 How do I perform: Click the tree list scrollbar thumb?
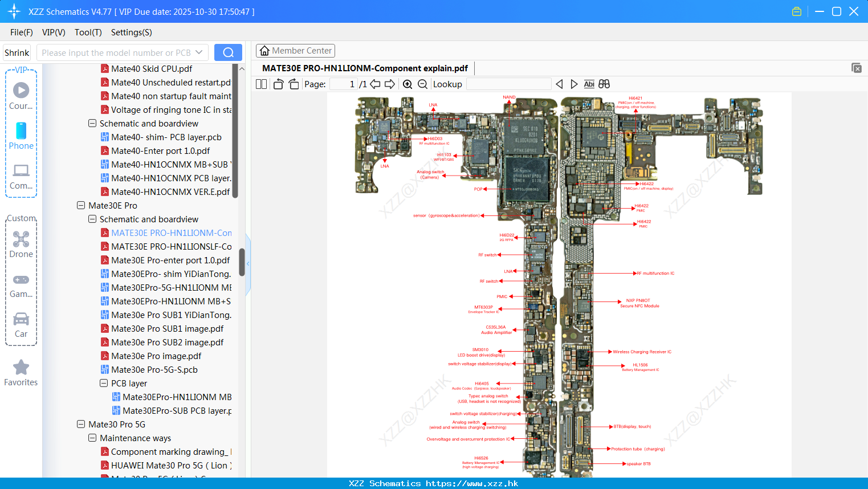click(x=242, y=262)
